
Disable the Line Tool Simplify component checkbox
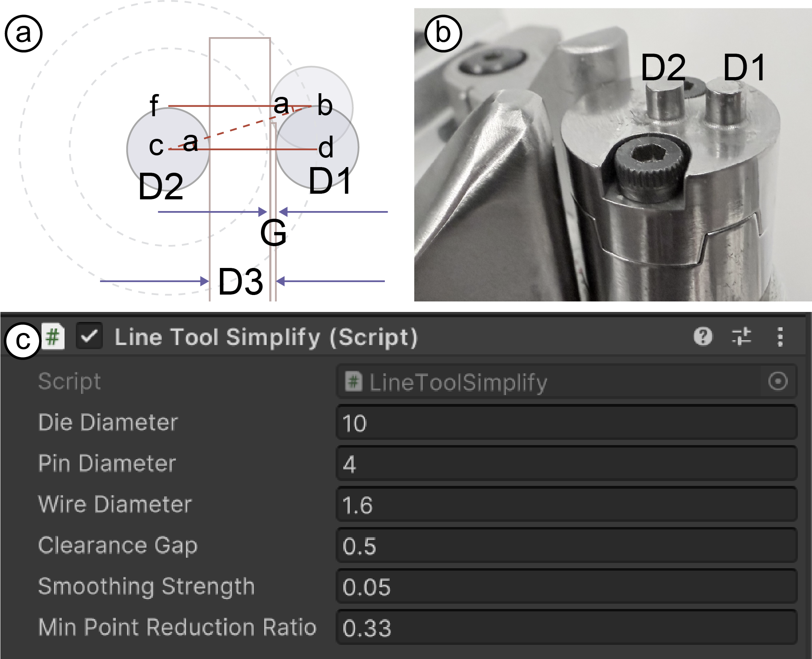tap(89, 336)
